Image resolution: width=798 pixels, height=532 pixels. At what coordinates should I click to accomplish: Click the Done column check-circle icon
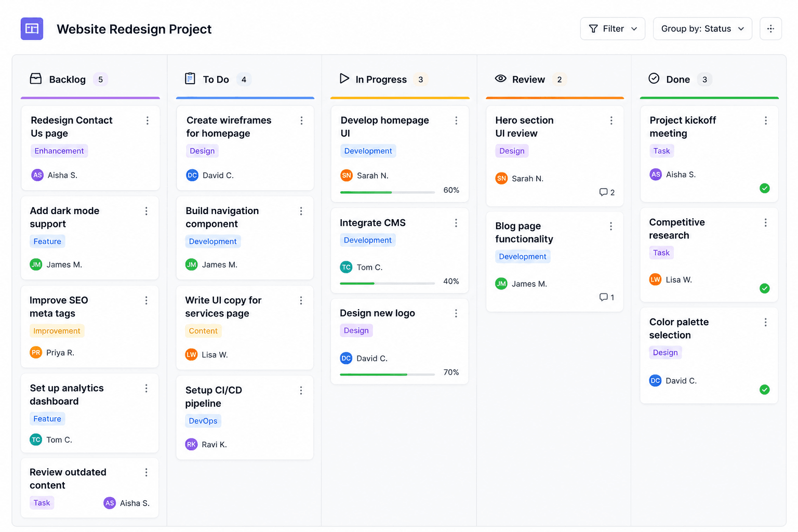tap(654, 78)
